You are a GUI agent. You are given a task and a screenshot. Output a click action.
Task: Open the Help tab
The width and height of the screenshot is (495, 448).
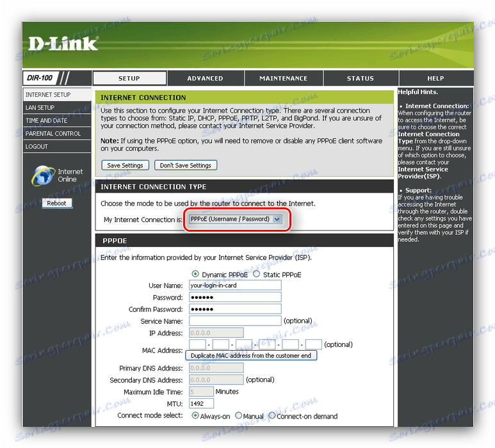[x=435, y=78]
